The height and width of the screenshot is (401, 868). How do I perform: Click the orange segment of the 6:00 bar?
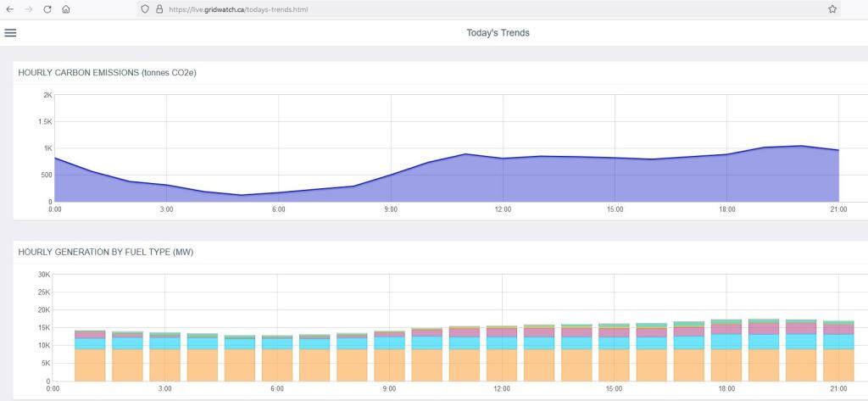[x=276, y=365]
